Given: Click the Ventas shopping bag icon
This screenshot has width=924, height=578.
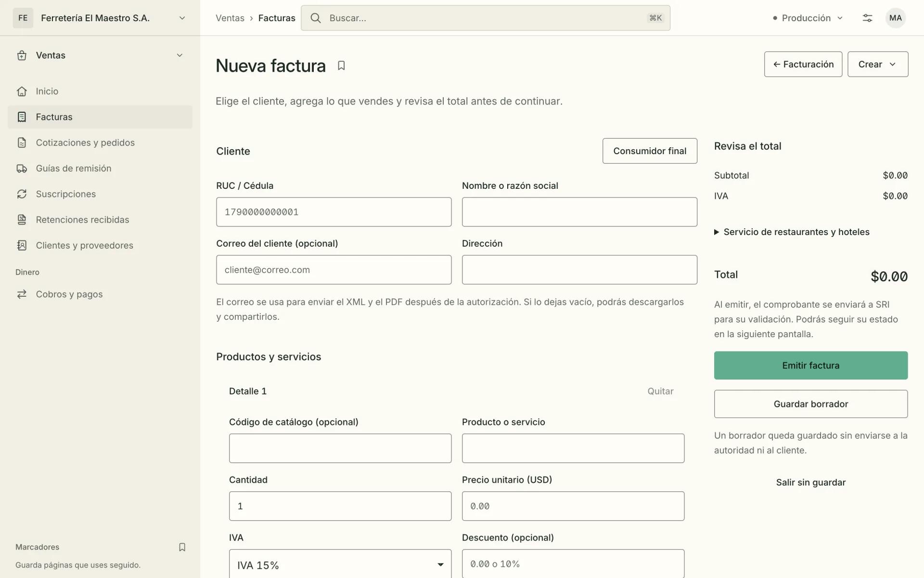Looking at the screenshot, I should (22, 55).
